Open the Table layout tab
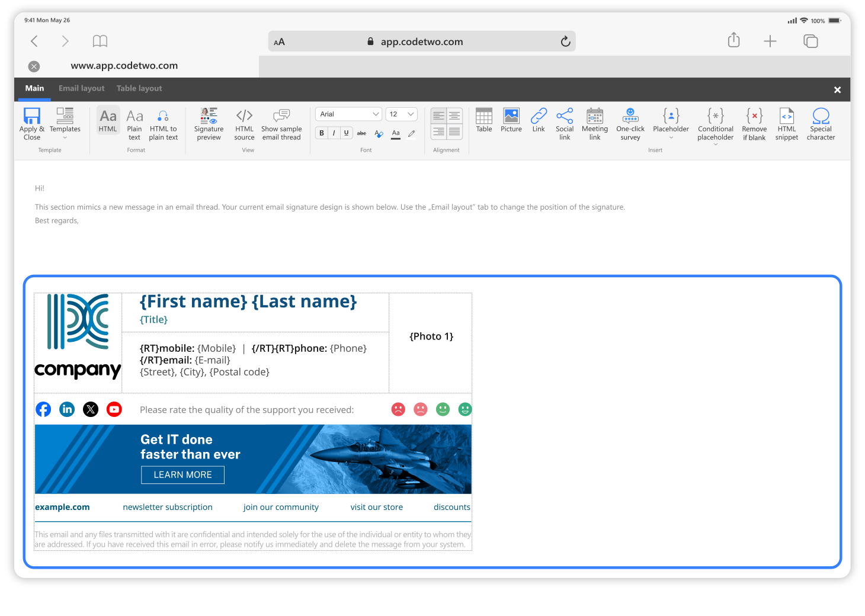 [139, 88]
